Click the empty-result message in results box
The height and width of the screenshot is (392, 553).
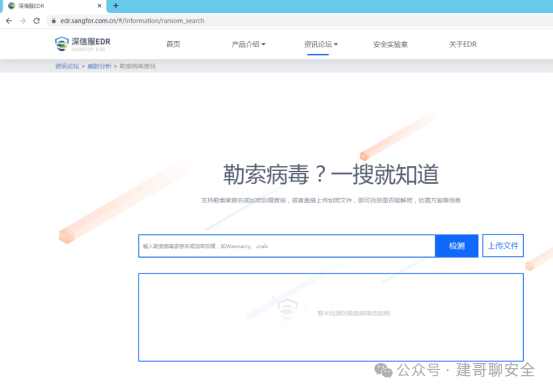(353, 313)
